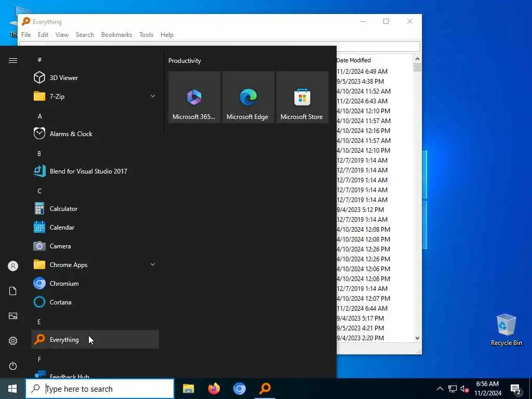Click the Microsoft 365 tile

coord(194,97)
